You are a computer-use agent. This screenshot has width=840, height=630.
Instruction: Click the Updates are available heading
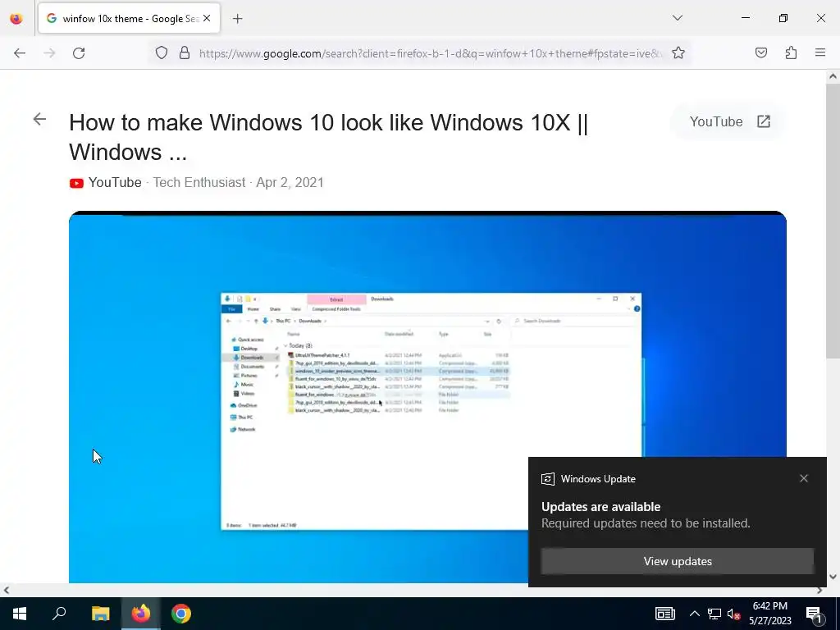click(600, 507)
